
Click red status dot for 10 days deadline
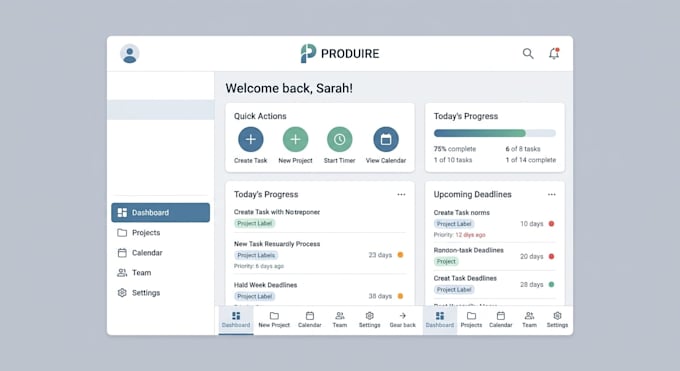pyautogui.click(x=552, y=224)
